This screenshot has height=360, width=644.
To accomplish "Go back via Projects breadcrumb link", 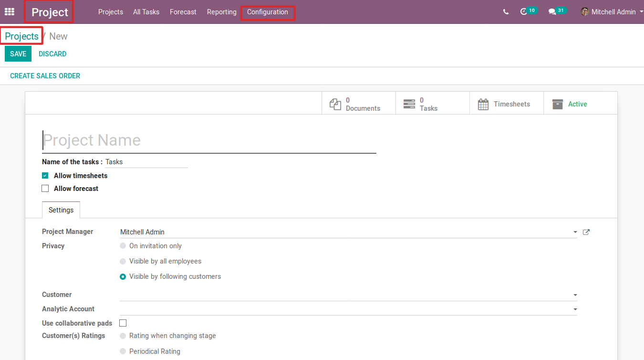I will [22, 36].
